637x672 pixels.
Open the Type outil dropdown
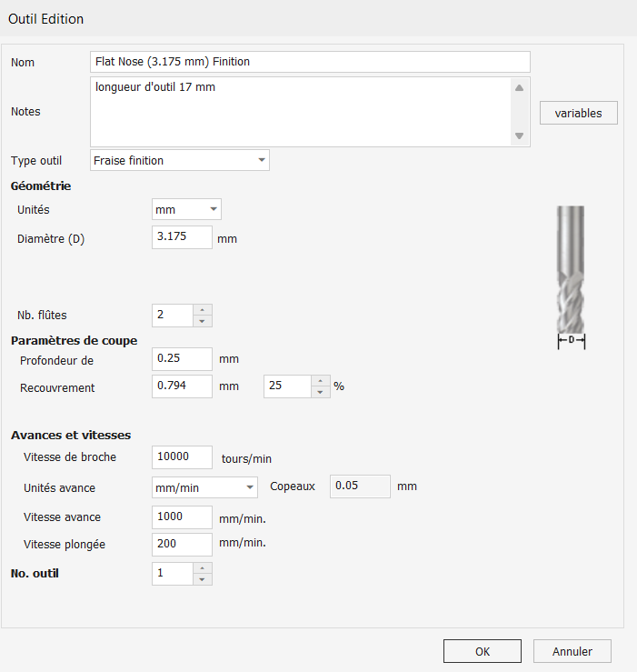180,160
